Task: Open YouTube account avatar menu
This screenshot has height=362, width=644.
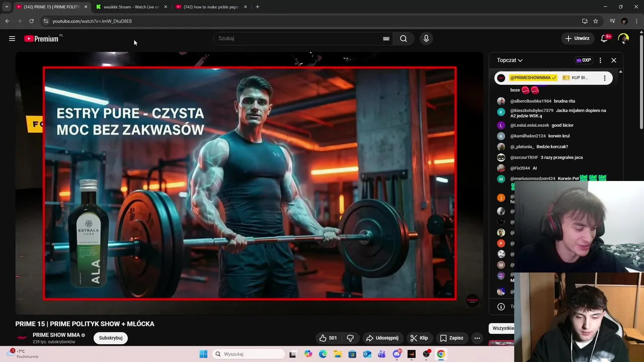Action: (x=623, y=38)
